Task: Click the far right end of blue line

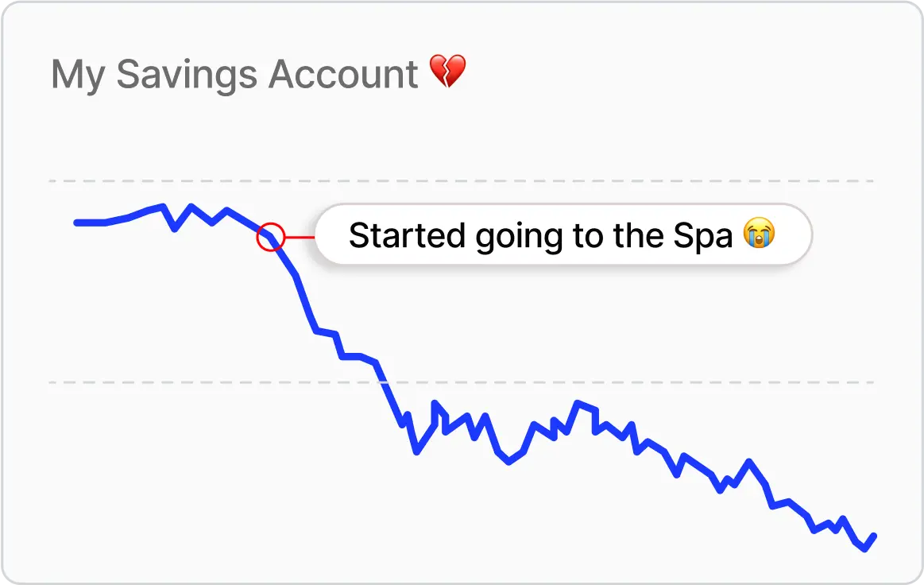Action: point(874,537)
